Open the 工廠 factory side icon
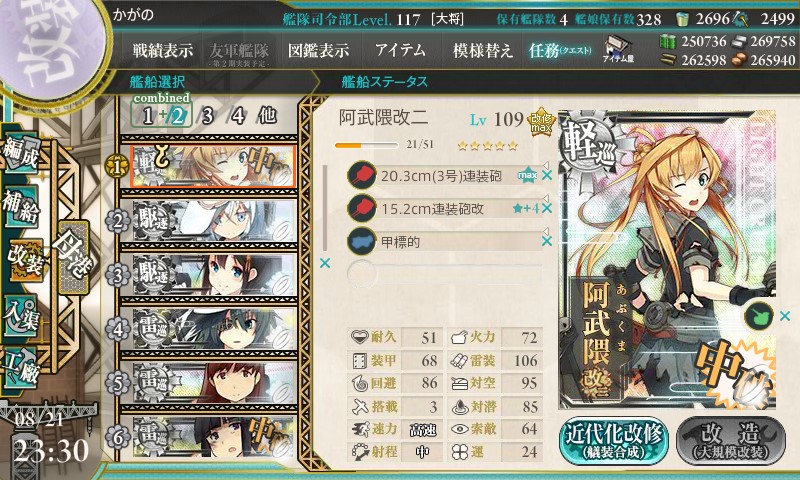 coord(21,367)
